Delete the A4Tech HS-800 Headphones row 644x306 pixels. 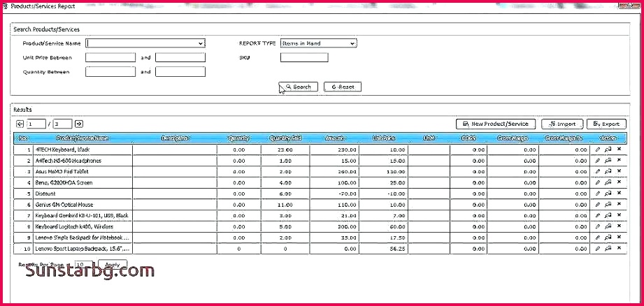[619, 161]
